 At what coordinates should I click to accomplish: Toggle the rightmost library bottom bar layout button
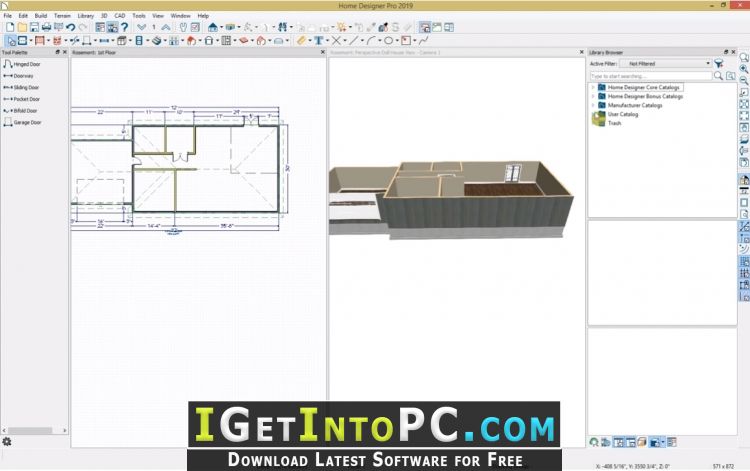pos(672,442)
